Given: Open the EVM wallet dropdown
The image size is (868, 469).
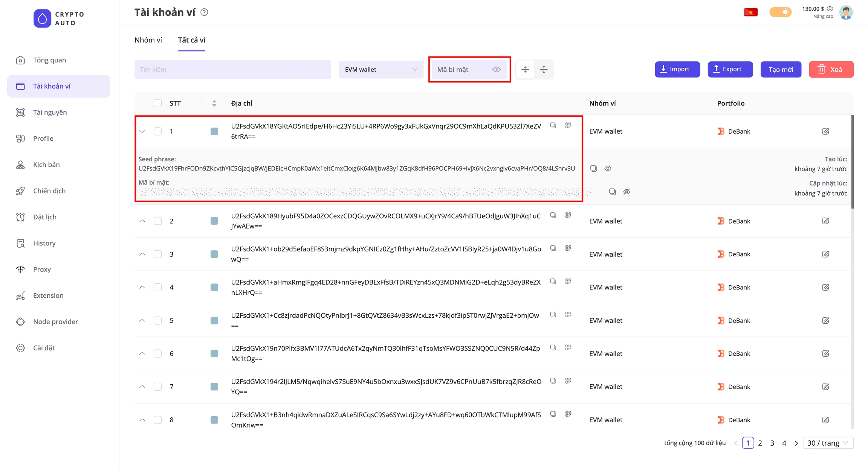Looking at the screenshot, I should [381, 69].
